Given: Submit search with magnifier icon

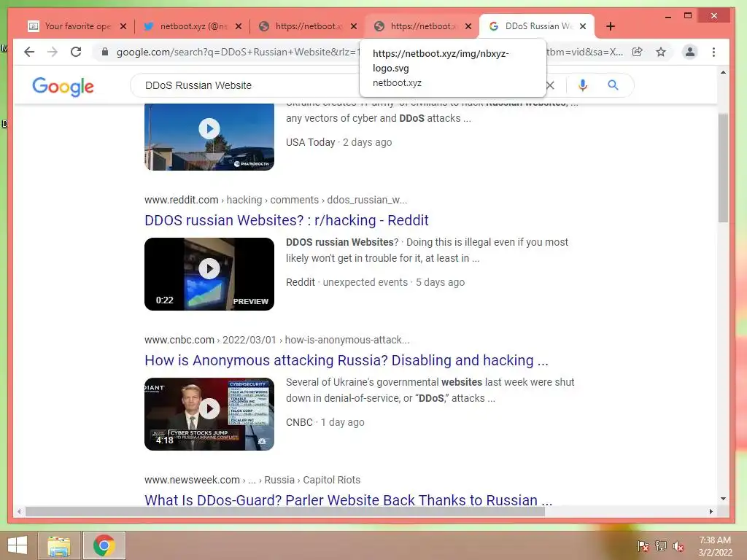Looking at the screenshot, I should [x=613, y=85].
